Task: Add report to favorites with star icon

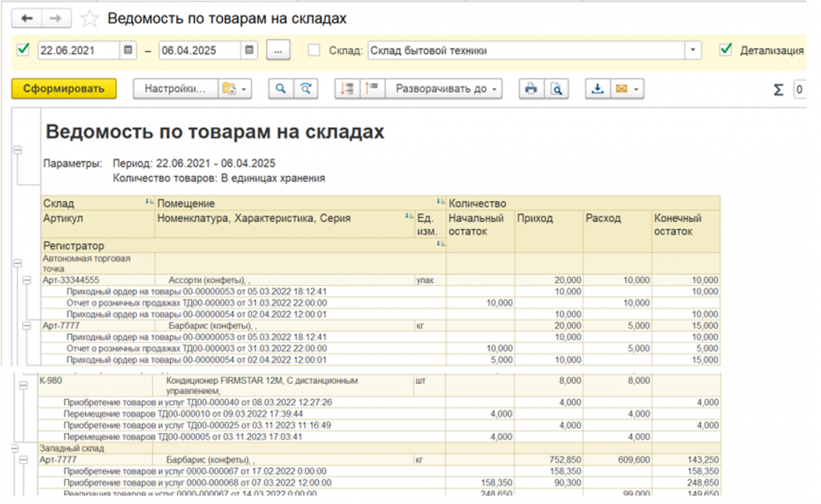Action: click(90, 18)
